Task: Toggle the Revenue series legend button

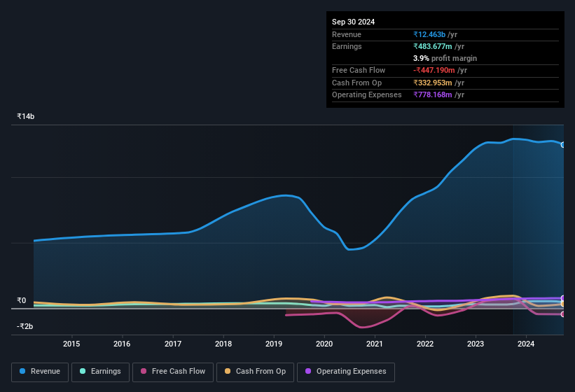Action: pyautogui.click(x=40, y=372)
